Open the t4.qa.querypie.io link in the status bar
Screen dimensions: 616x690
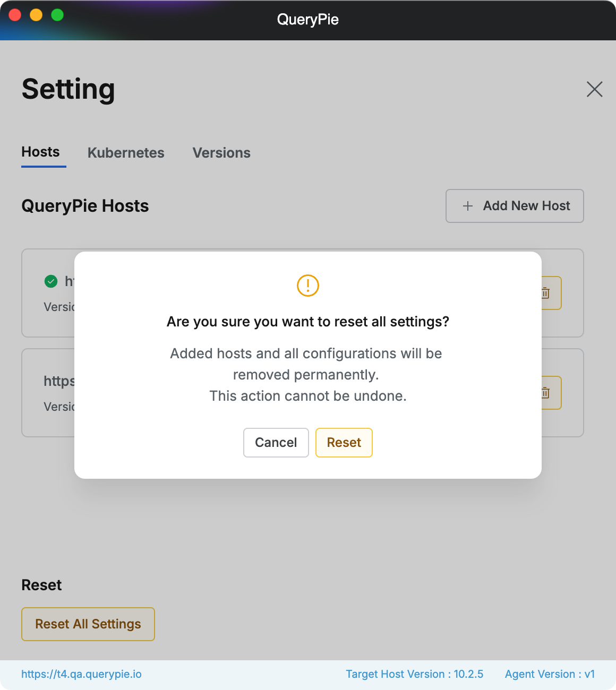click(x=81, y=674)
